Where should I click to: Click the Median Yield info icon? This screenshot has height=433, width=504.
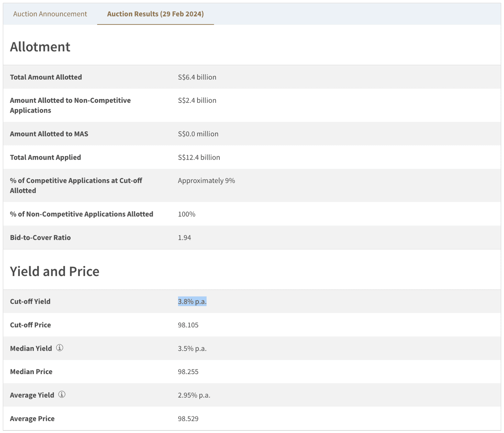click(60, 348)
